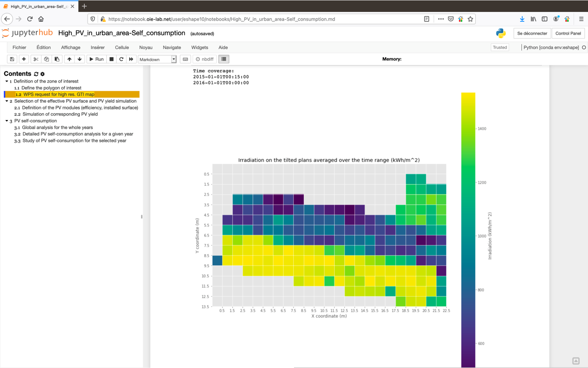Image resolution: width=588 pixels, height=368 pixels.
Task: Open the command palette keyboard icon
Action: pos(185,59)
